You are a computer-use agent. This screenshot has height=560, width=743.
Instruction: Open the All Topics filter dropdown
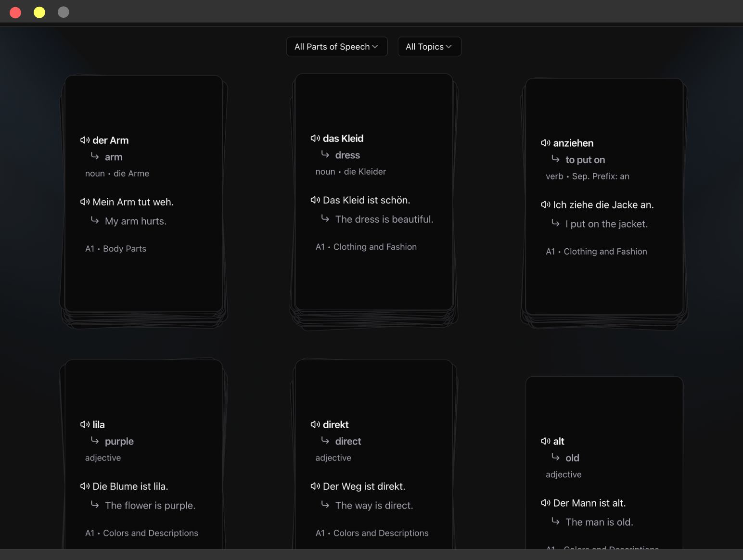[x=429, y=47]
